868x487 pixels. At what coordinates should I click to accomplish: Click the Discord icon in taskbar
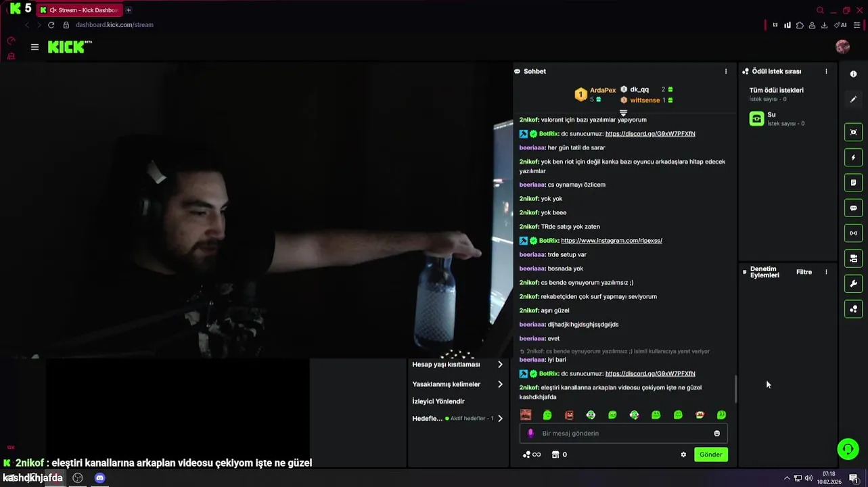(x=99, y=478)
